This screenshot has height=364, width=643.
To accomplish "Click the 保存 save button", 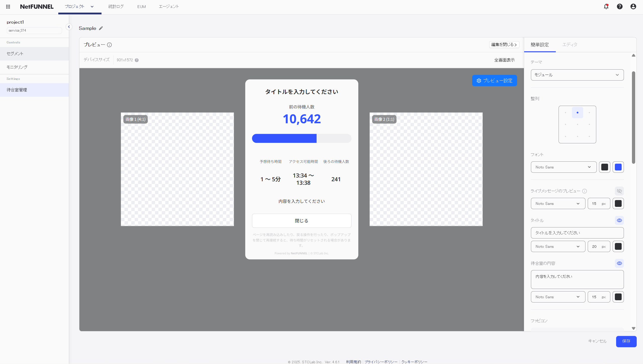I will click(x=626, y=341).
